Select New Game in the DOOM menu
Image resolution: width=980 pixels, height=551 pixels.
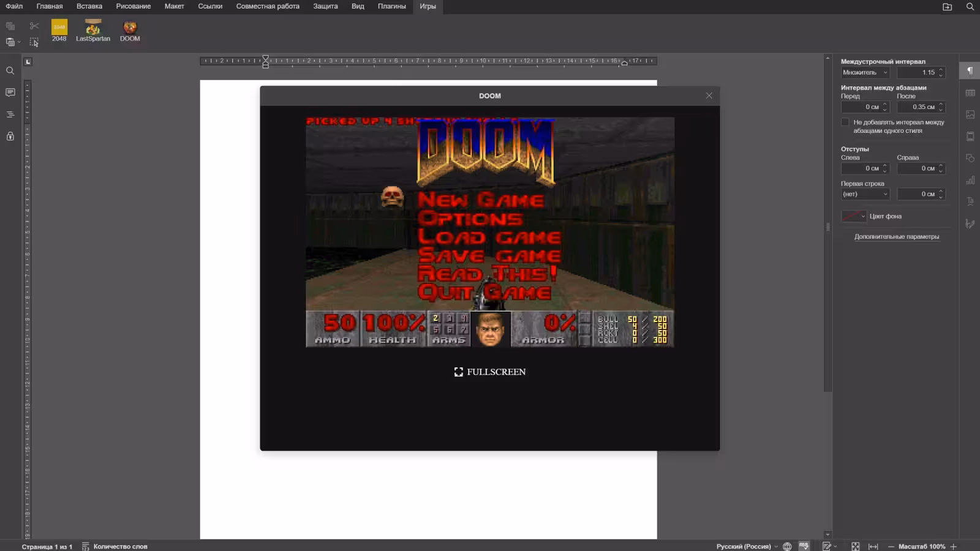(x=481, y=200)
